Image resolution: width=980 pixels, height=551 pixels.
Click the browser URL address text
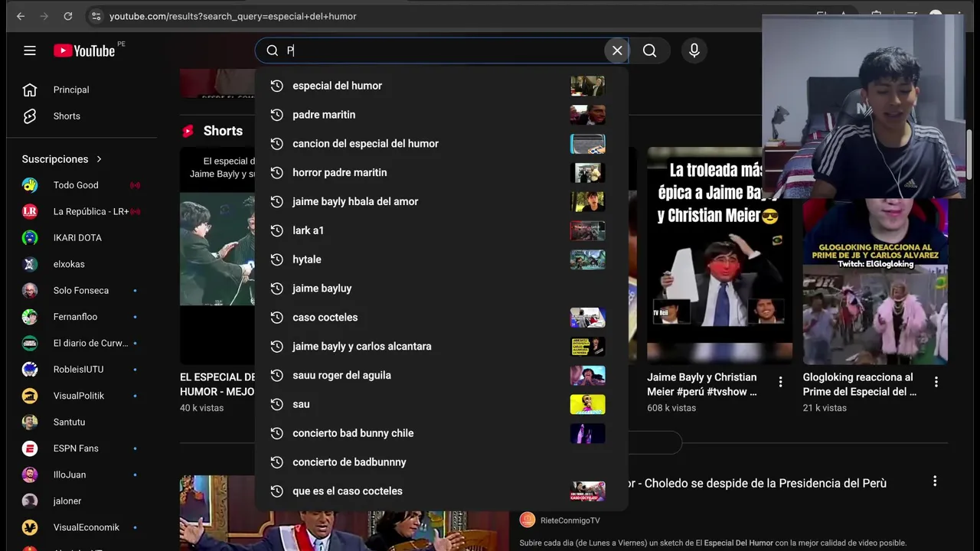click(x=233, y=16)
